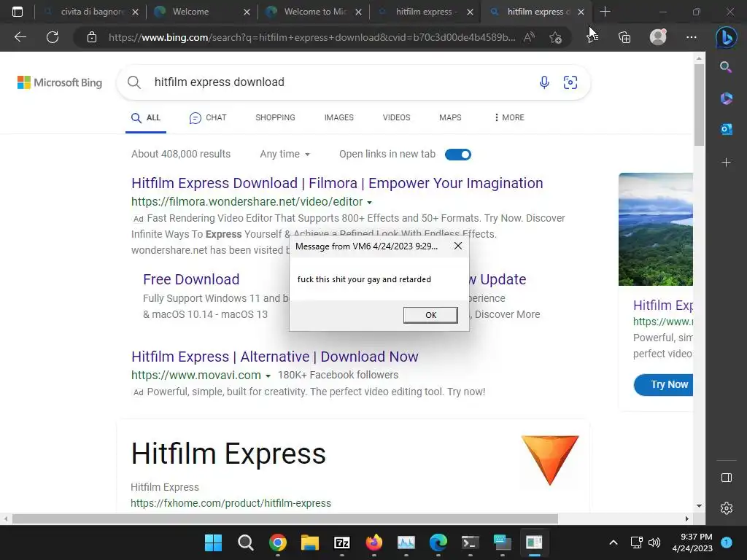Add a sidebar app with plus
The width and height of the screenshot is (747, 560).
pos(726,163)
